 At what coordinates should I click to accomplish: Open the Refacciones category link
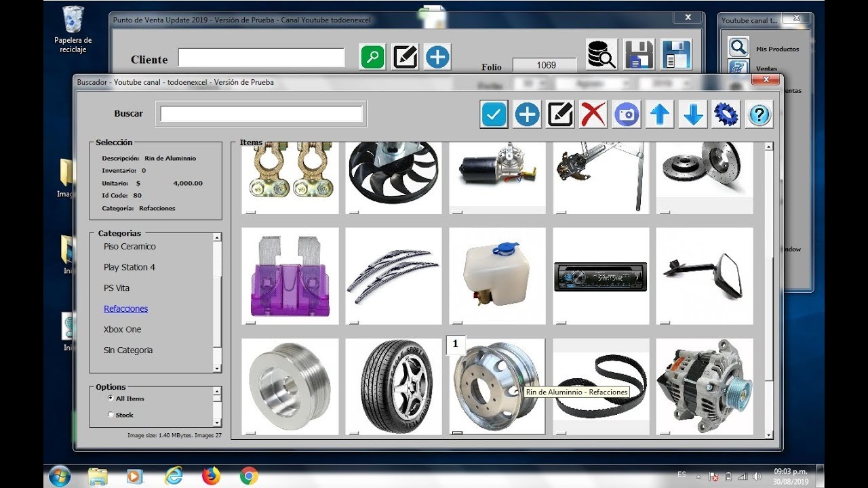pos(125,309)
